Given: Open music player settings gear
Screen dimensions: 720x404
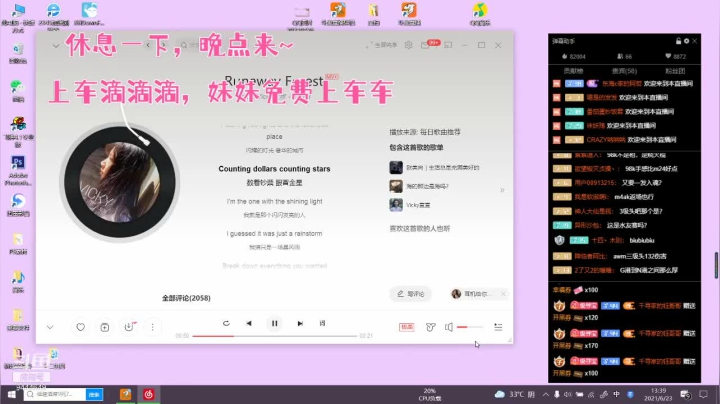Looking at the screenshot, I should point(408,45).
